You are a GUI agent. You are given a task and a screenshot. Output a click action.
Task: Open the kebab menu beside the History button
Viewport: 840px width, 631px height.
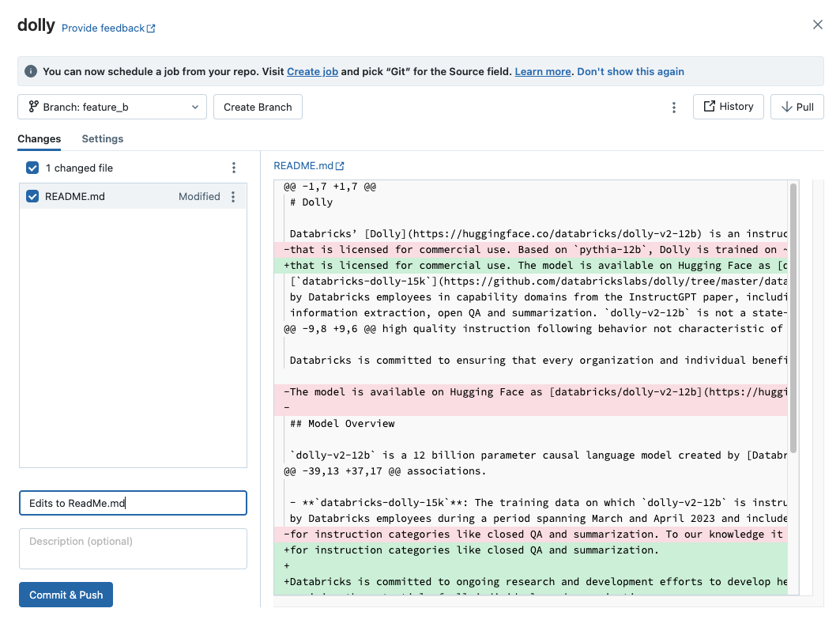tap(674, 107)
